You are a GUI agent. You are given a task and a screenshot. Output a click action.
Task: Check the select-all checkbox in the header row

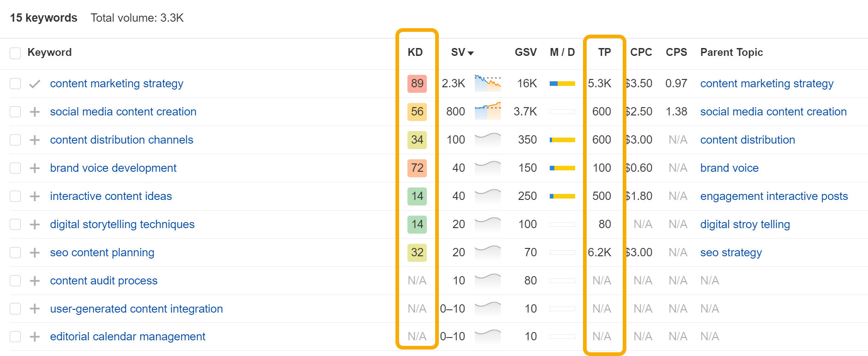(x=15, y=53)
